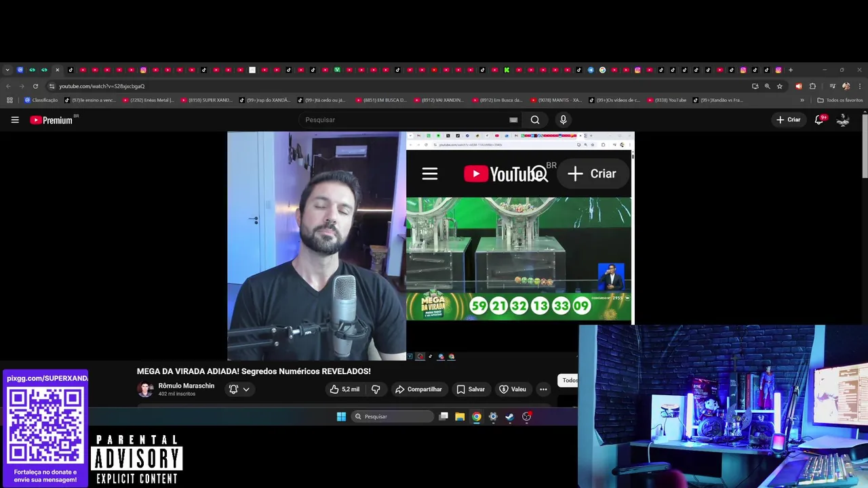Click the browser address bar URL

102,86
